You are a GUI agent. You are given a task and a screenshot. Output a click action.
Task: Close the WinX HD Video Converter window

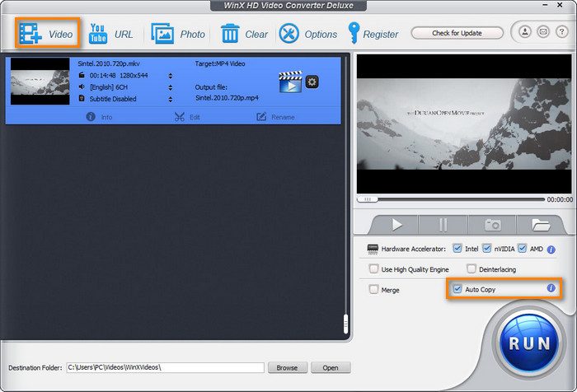pos(560,5)
